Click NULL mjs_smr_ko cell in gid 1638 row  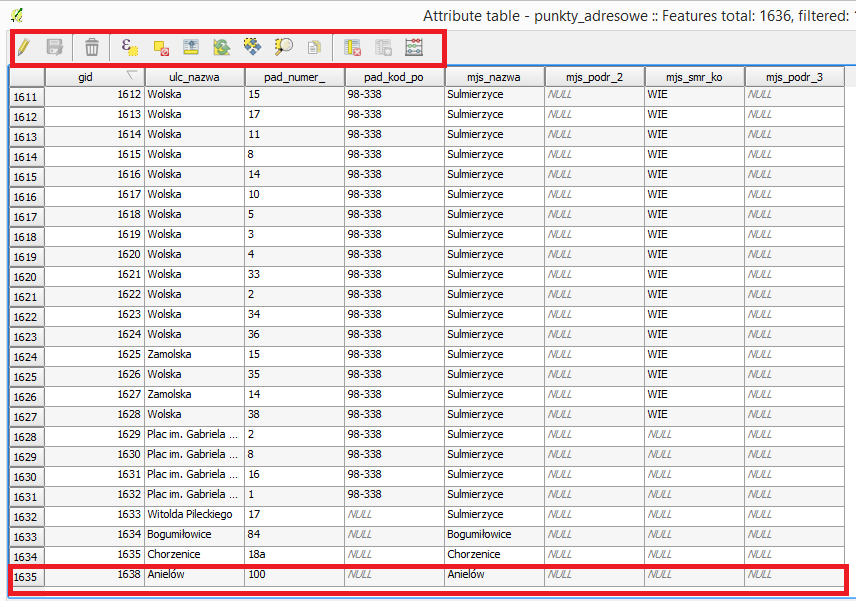[x=694, y=574]
